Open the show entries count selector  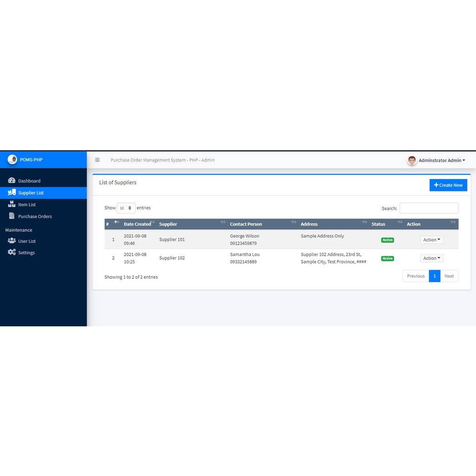[x=126, y=208]
